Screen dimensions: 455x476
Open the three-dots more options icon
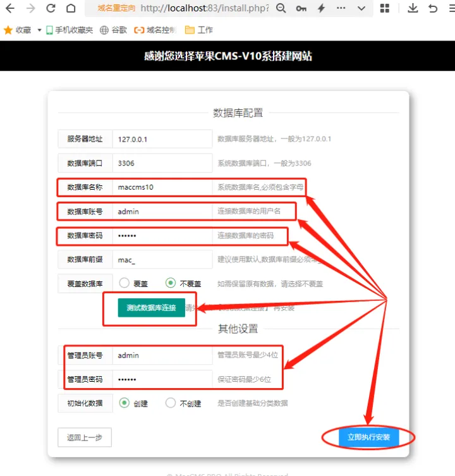[341, 8]
